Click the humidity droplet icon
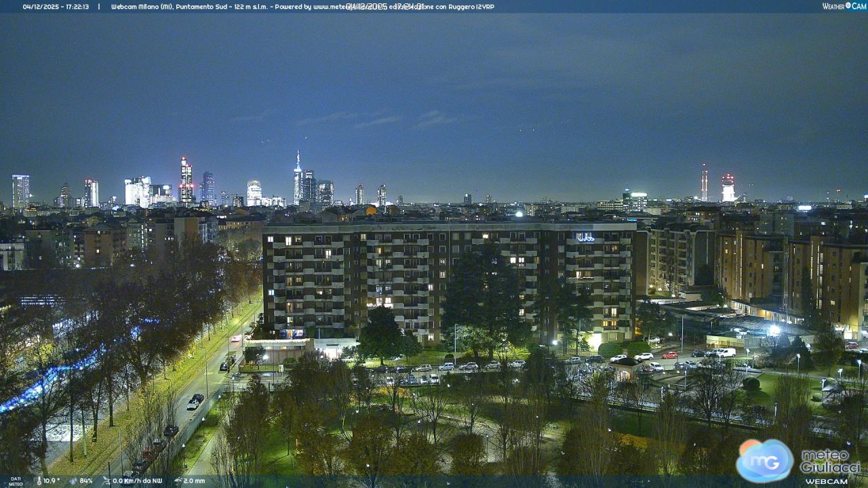The image size is (868, 488). pyautogui.click(x=73, y=481)
